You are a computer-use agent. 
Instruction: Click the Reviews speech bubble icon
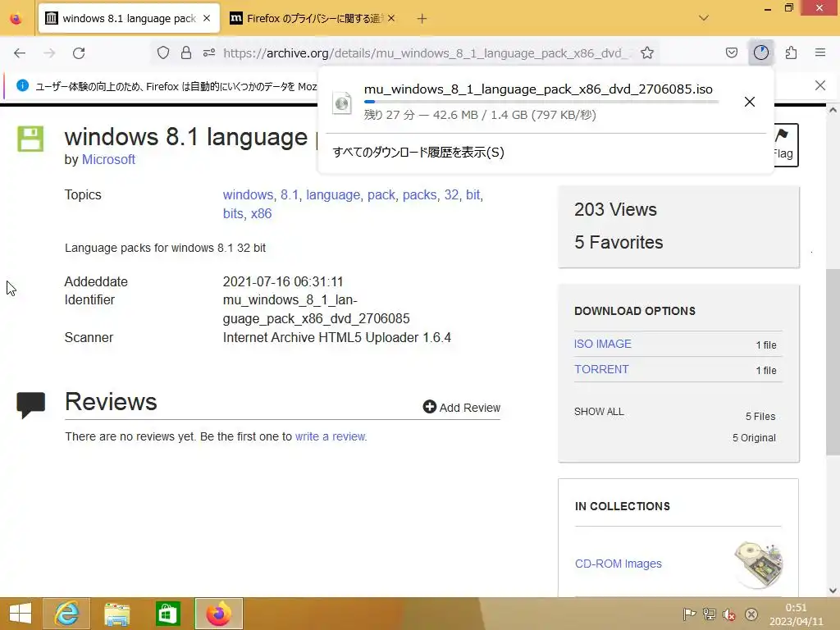pos(30,405)
